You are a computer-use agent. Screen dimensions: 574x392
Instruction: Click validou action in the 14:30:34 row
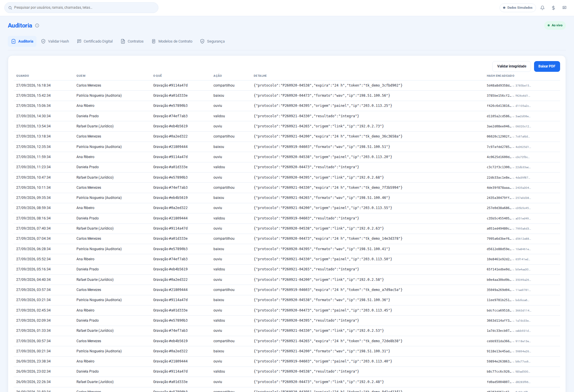[219, 116]
